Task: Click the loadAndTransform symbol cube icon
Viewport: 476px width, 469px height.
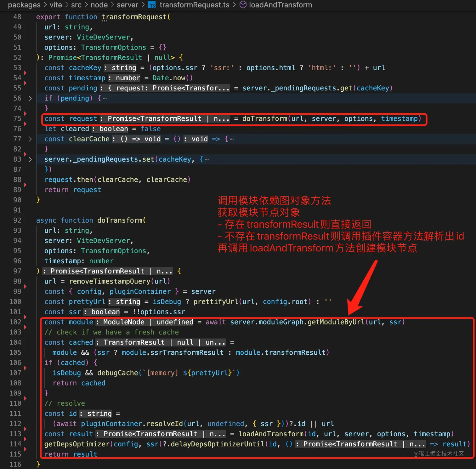Action: point(243,5)
